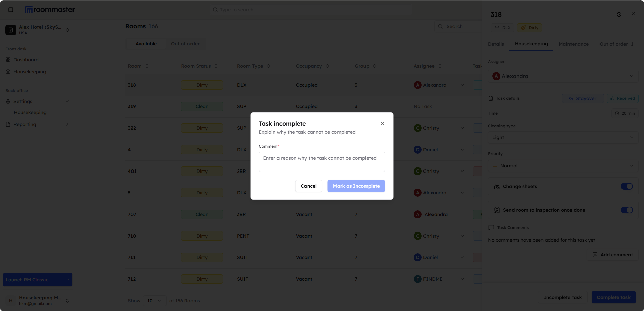The image size is (644, 311).
Task: Select the Dashboard icon in the sidebar
Action: coord(8,60)
